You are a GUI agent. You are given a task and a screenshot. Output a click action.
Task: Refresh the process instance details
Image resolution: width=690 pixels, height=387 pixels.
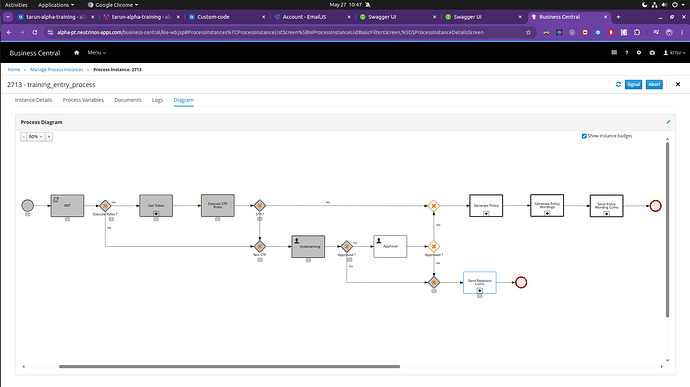pyautogui.click(x=618, y=85)
